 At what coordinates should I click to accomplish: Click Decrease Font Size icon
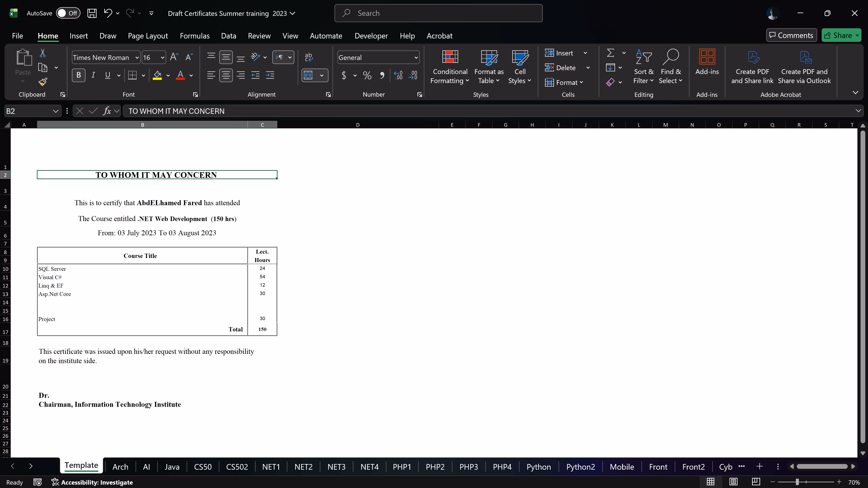[189, 57]
